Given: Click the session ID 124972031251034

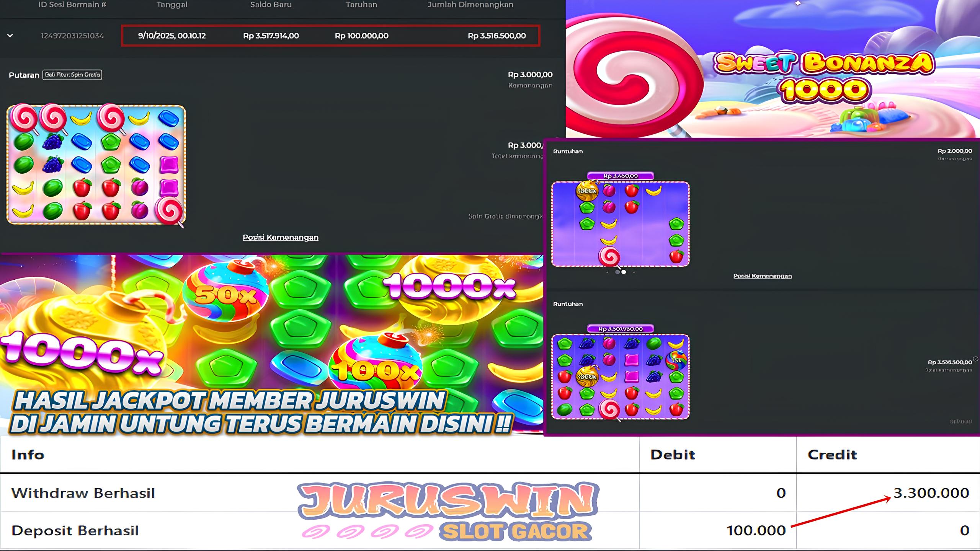Looking at the screenshot, I should coord(72,36).
